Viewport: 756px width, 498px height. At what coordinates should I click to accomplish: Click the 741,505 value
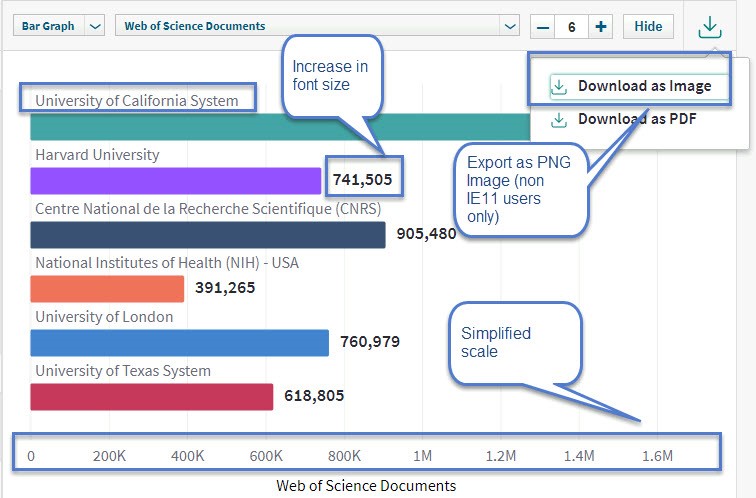[363, 180]
